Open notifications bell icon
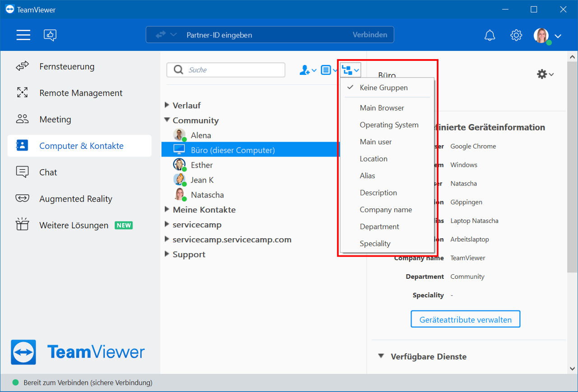The width and height of the screenshot is (578, 392). coord(489,35)
